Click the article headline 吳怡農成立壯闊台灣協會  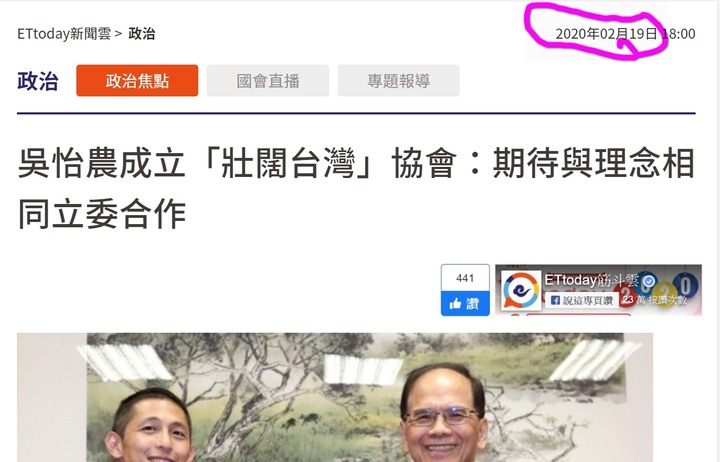point(356,188)
